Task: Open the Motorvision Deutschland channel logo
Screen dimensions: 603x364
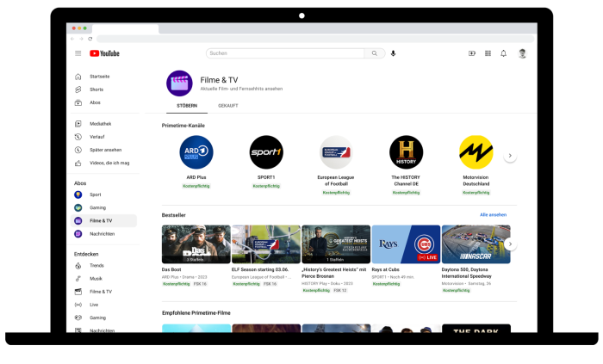Action: [476, 152]
